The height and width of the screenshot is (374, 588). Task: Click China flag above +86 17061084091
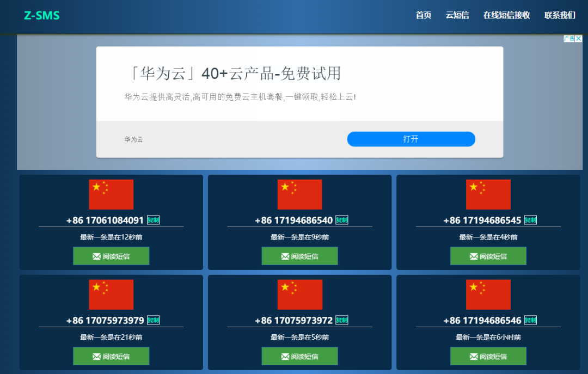[111, 194]
